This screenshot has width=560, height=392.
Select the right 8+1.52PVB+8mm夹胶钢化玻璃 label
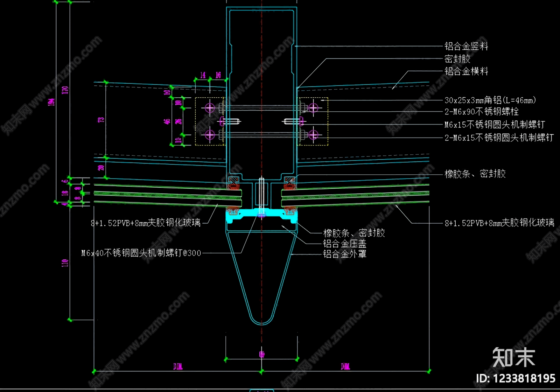pyautogui.click(x=499, y=223)
